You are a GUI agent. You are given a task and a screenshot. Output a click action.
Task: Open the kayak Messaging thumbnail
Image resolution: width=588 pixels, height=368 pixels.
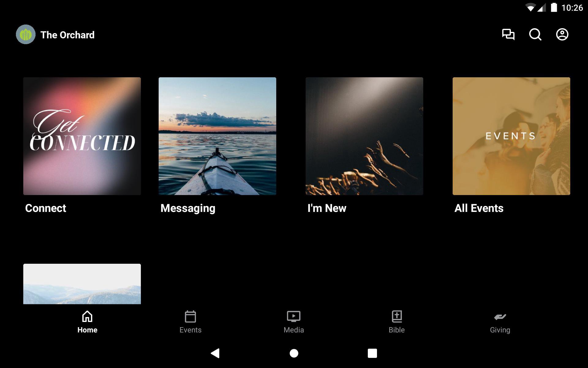(217, 136)
